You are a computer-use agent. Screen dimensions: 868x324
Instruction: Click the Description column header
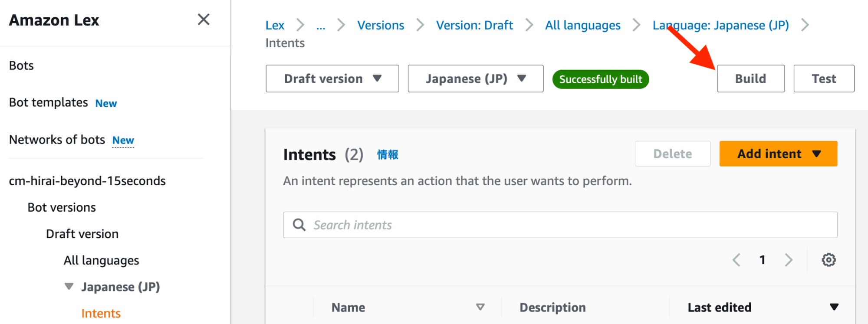(x=552, y=308)
